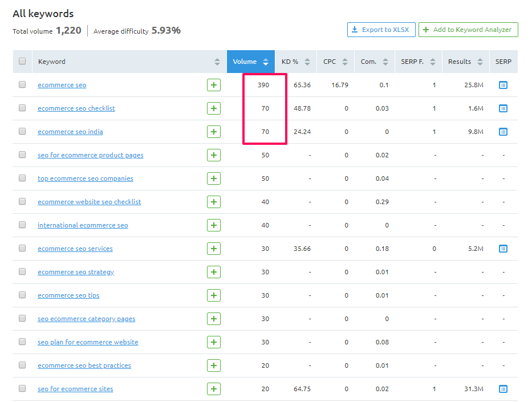Click Add to Keyword Analyzer button
The width and height of the screenshot is (532, 402).
(468, 30)
